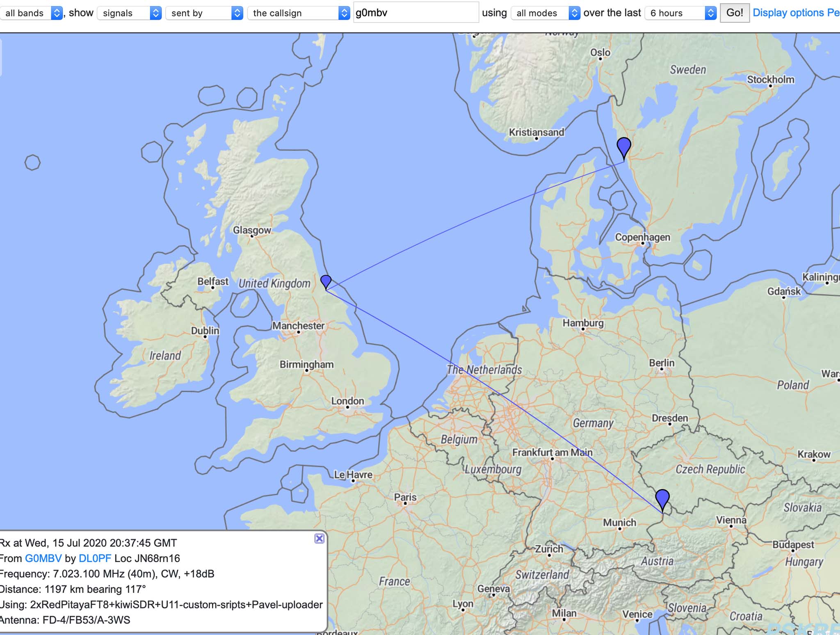Expand the callsign type dropdown
The width and height of the screenshot is (840, 635).
[298, 13]
